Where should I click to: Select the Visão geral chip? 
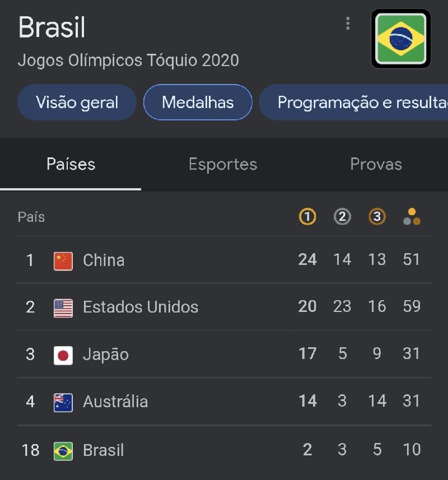[x=77, y=102]
